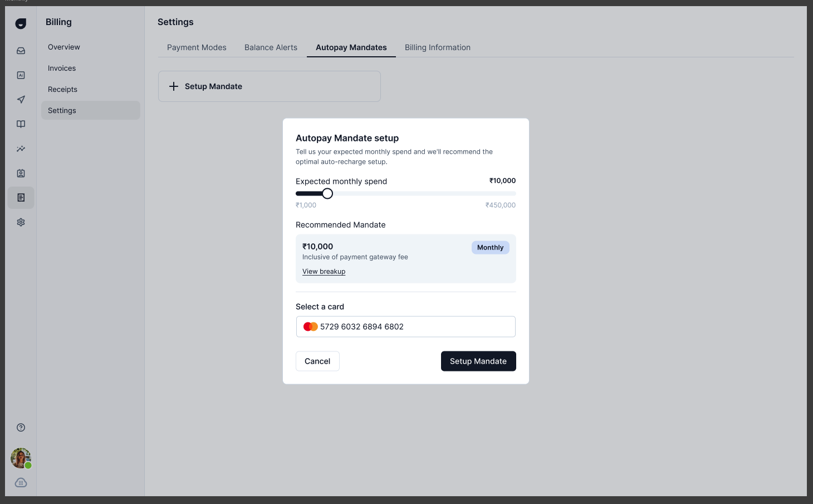Screen dimensions: 813x504
Task: Open Overview in Billing menu
Action: [x=91, y=47]
